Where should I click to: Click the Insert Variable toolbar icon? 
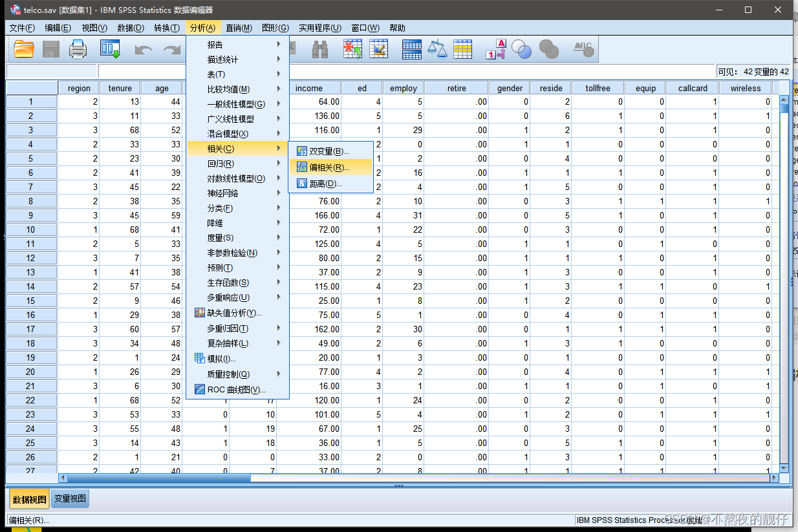[x=378, y=49]
